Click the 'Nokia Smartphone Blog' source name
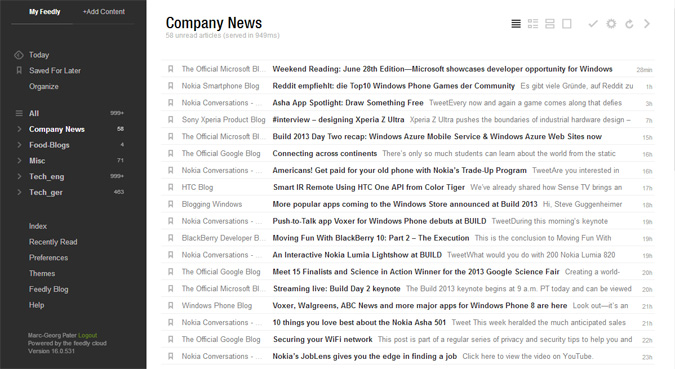This screenshot has width=675, height=369. pyautogui.click(x=220, y=86)
